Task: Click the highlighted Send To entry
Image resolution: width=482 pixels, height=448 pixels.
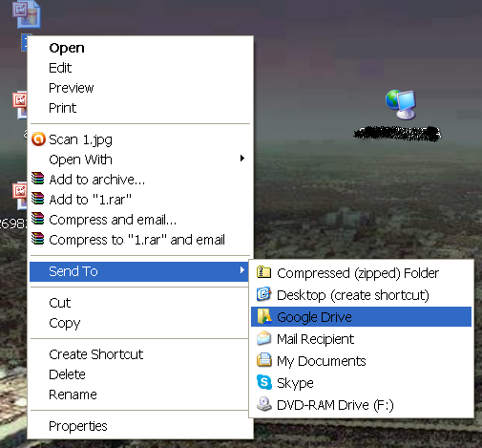Action: point(139,271)
